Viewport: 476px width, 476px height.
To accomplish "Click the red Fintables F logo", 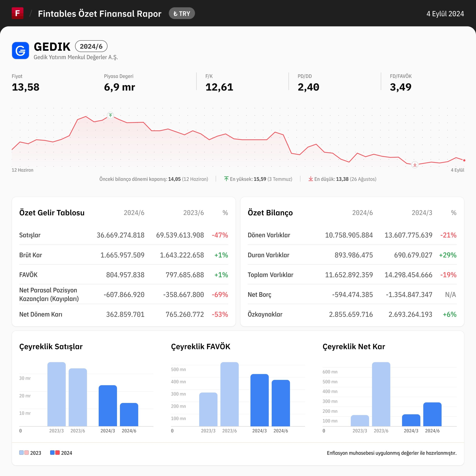I will [x=17, y=13].
